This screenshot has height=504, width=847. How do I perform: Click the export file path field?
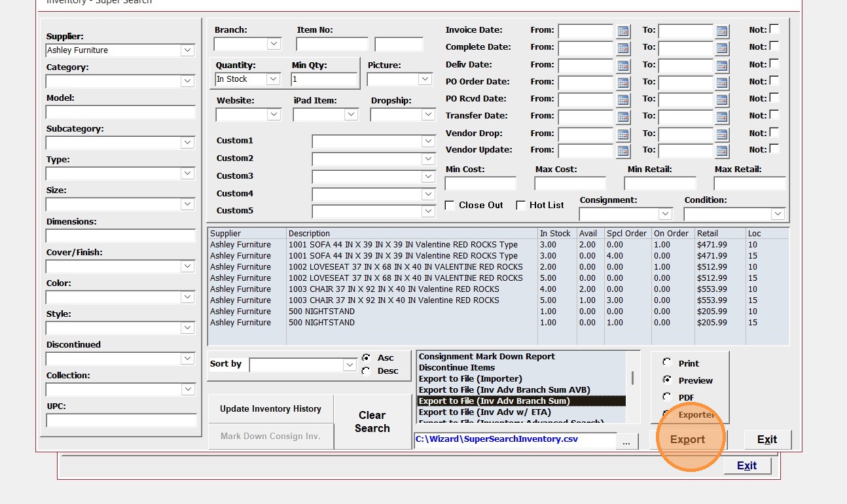pos(515,440)
